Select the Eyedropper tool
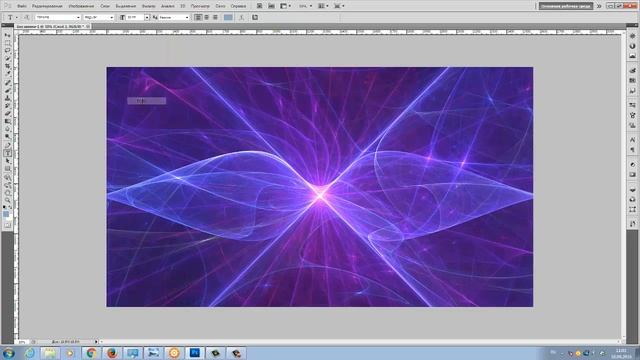The width and height of the screenshot is (640, 360). [x=7, y=74]
